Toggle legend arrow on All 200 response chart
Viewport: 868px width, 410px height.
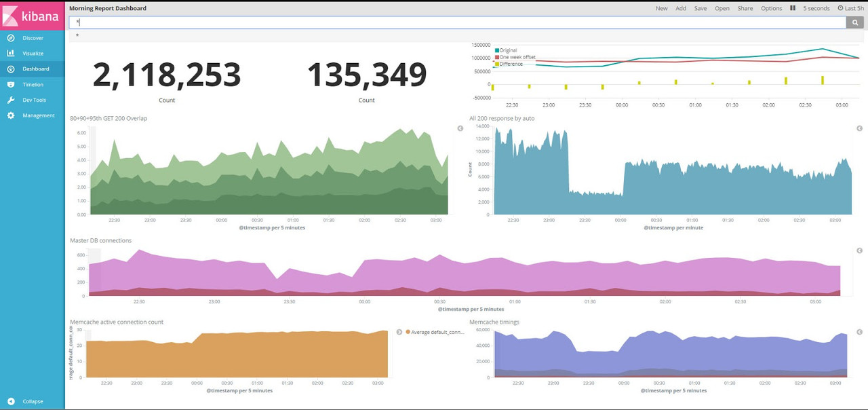(x=859, y=128)
